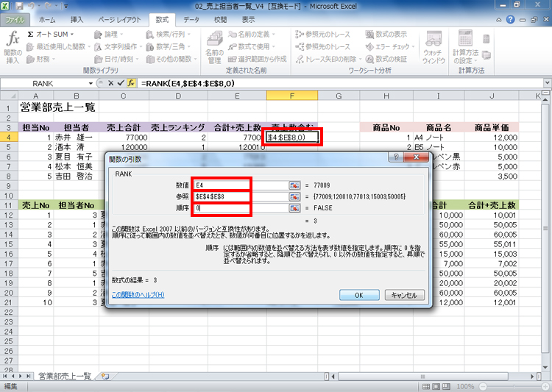Switch to the データ (Data) tab
552x392 pixels.
point(191,20)
